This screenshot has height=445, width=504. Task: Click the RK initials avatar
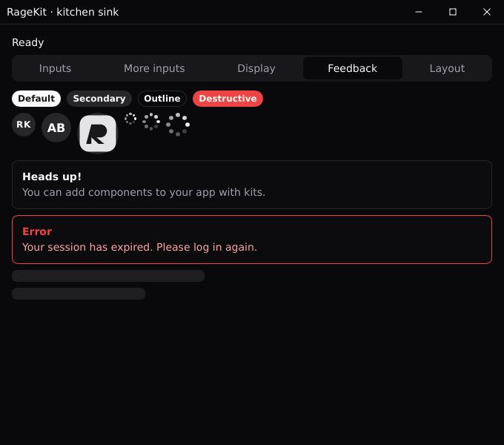24,125
